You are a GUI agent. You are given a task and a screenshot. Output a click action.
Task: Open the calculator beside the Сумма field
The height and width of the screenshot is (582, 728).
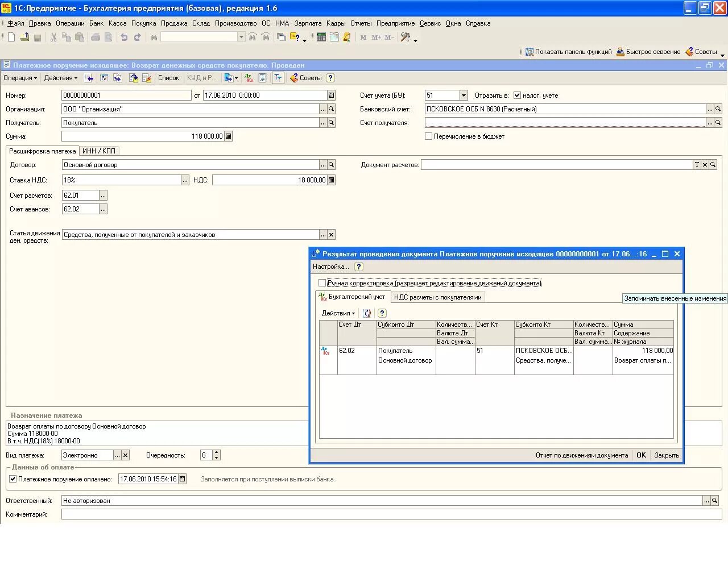click(x=229, y=136)
